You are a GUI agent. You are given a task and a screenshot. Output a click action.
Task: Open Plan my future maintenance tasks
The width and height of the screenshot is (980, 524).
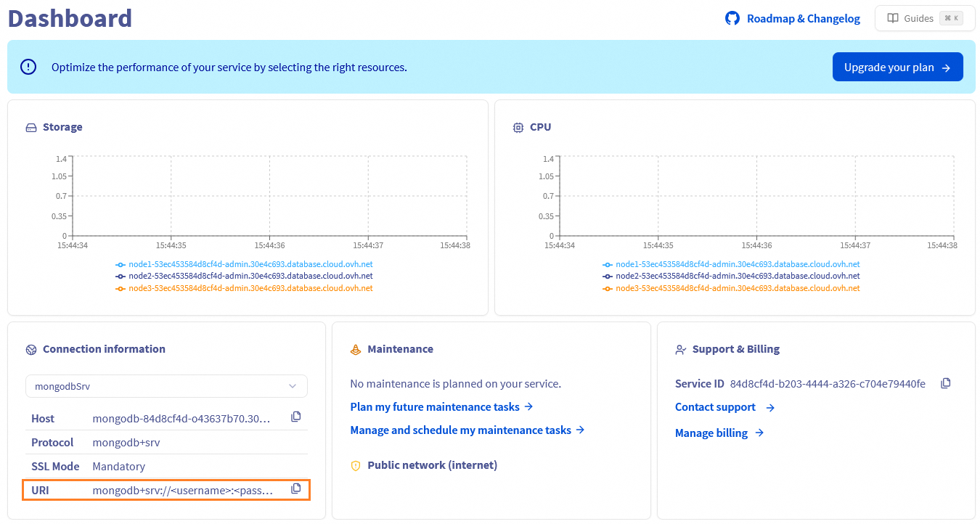[x=436, y=407]
